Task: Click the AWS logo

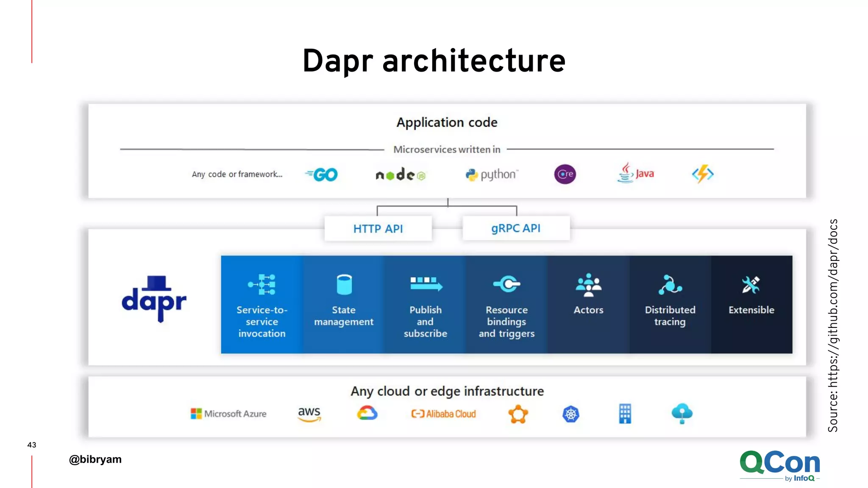Action: (x=309, y=414)
